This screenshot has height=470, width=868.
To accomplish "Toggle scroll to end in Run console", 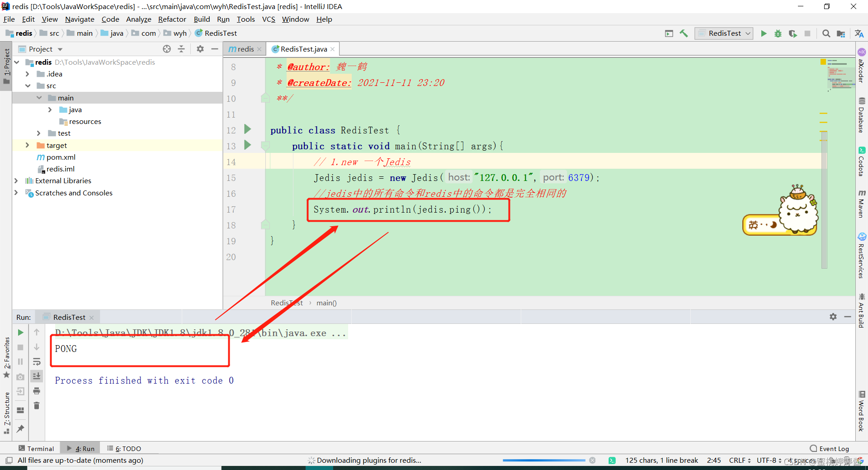I will [x=37, y=376].
